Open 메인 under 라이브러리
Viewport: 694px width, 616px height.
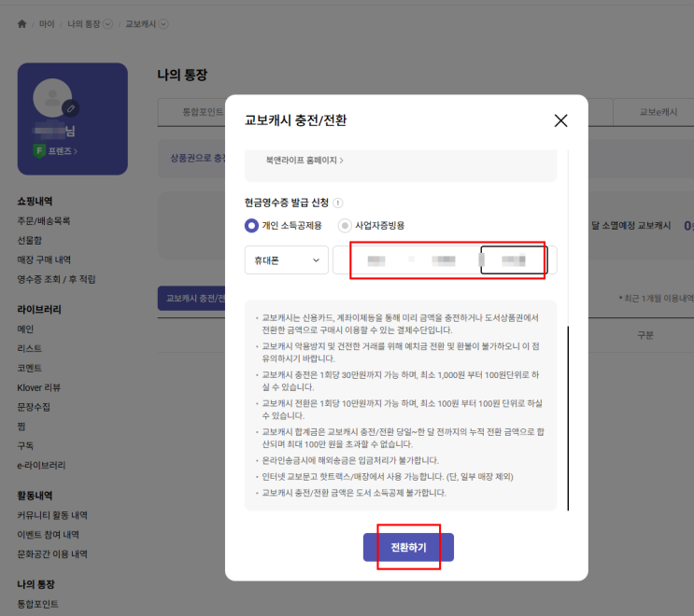coord(25,329)
